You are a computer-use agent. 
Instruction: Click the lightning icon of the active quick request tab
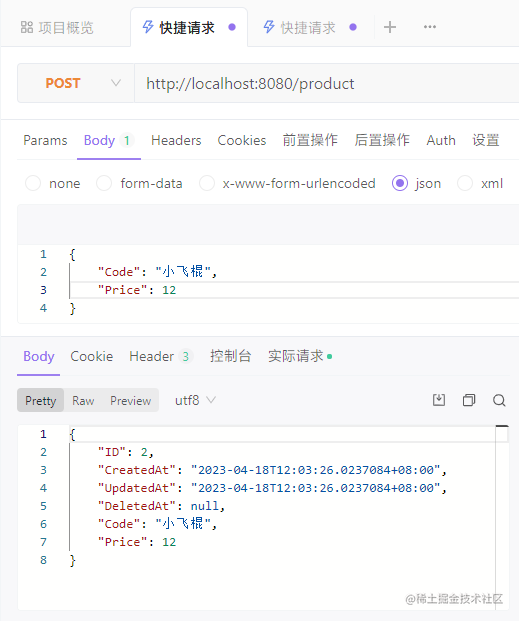click(148, 27)
